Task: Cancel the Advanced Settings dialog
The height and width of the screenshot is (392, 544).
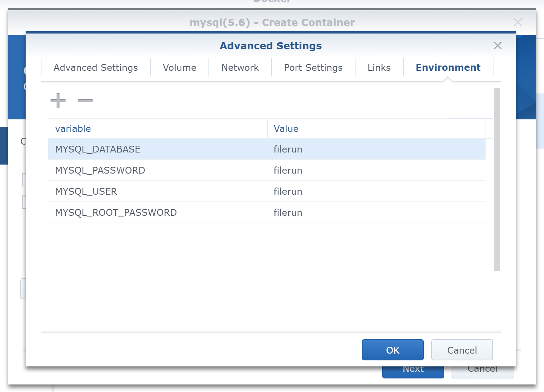Action: (462, 350)
